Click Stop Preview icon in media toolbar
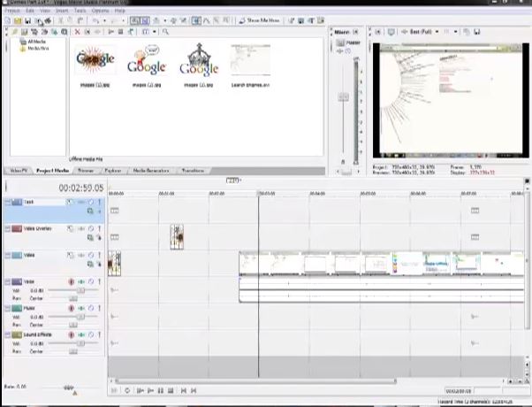The width and height of the screenshot is (532, 407). (120, 32)
